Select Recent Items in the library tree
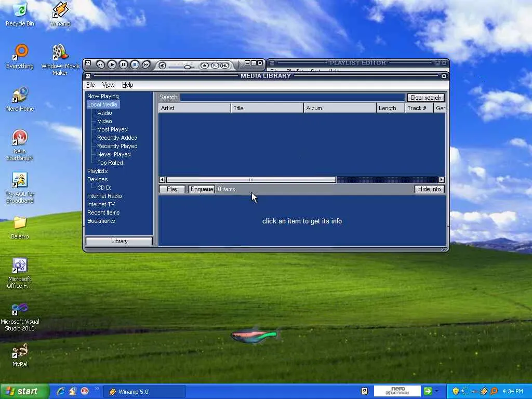532x399 pixels. click(103, 212)
